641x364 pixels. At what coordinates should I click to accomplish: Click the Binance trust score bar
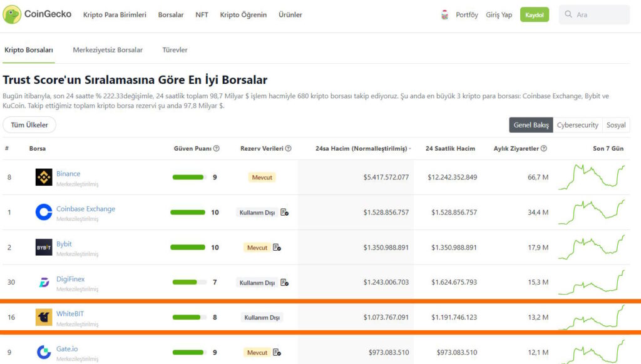[189, 177]
